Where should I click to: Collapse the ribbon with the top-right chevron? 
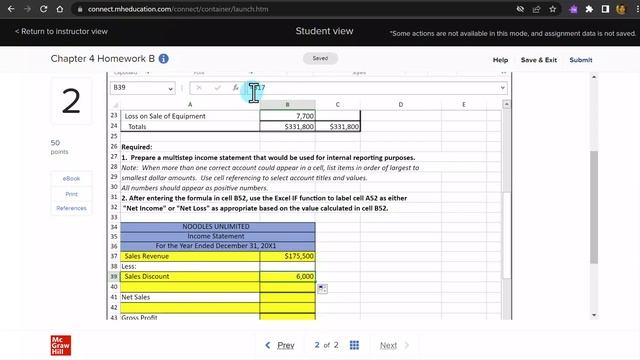pos(504,73)
